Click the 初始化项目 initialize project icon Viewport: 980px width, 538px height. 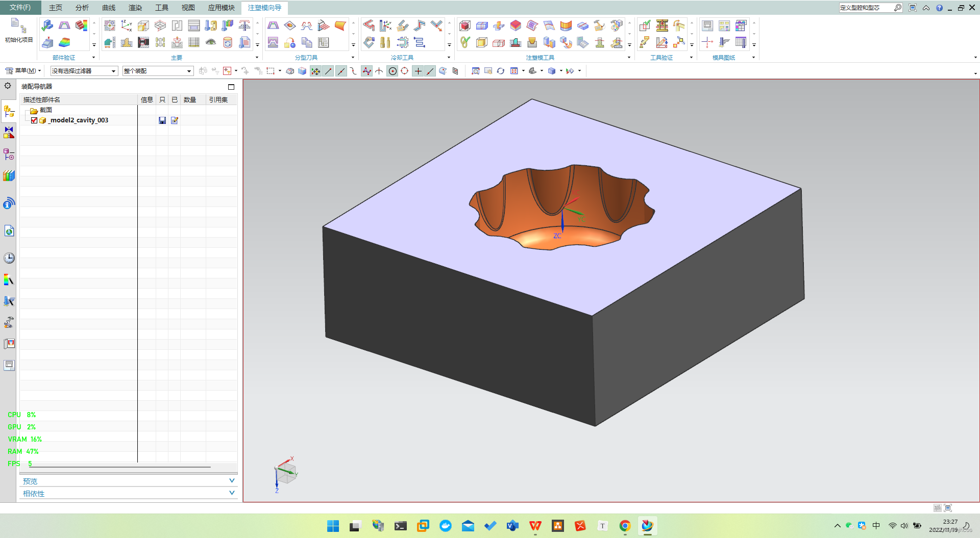(19, 31)
